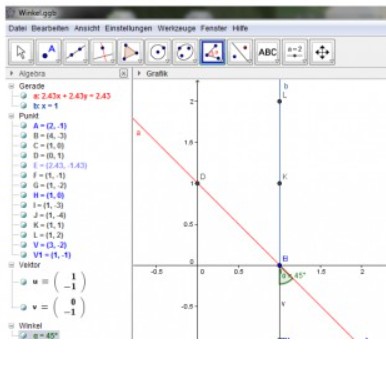This screenshot has height=365, width=386.
Task: Select the Move arrow tool
Action: pos(21,52)
